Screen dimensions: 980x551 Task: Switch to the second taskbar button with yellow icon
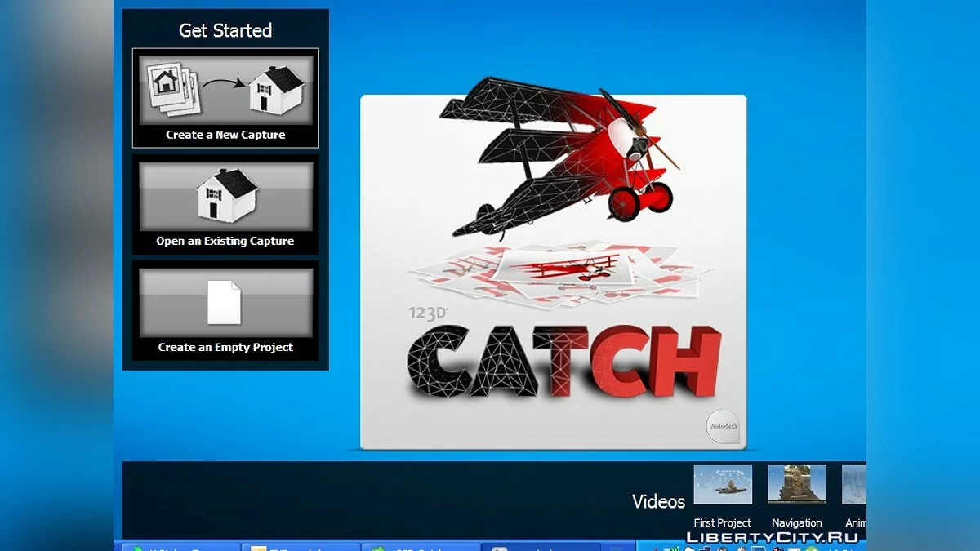pos(301,547)
